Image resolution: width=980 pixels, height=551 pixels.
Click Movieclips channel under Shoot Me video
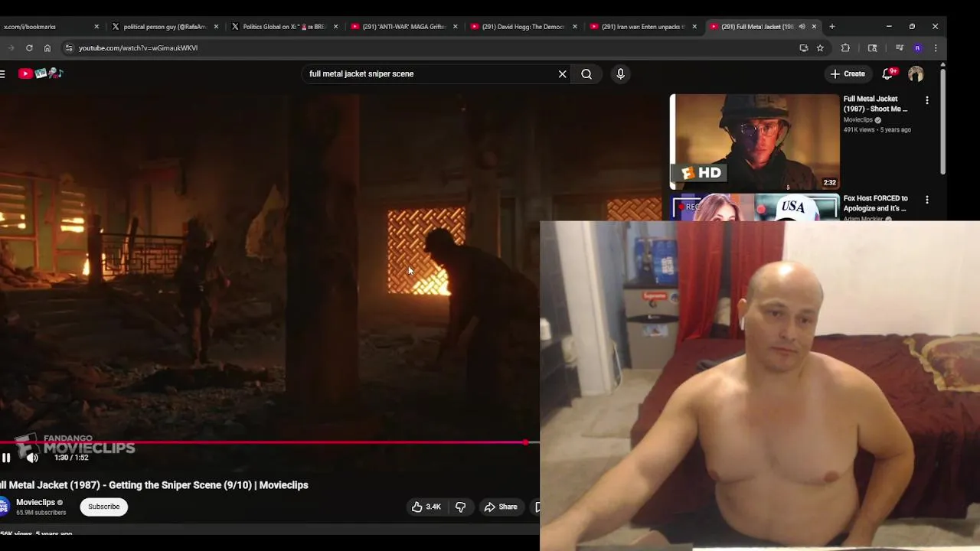click(858, 120)
